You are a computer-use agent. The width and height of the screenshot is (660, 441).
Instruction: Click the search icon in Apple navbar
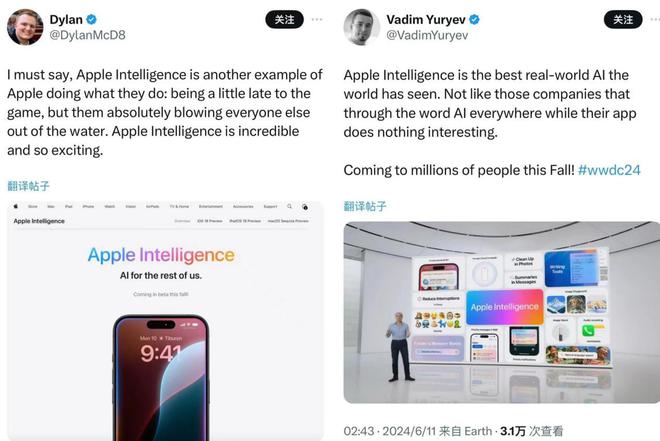tap(289, 206)
